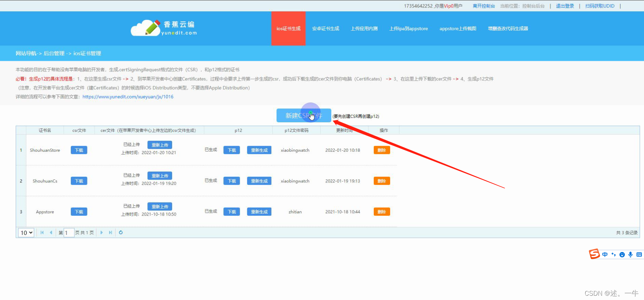Delete the ShouhuanStore certificate
Screen dimensions: 644x300
pyautogui.click(x=382, y=150)
